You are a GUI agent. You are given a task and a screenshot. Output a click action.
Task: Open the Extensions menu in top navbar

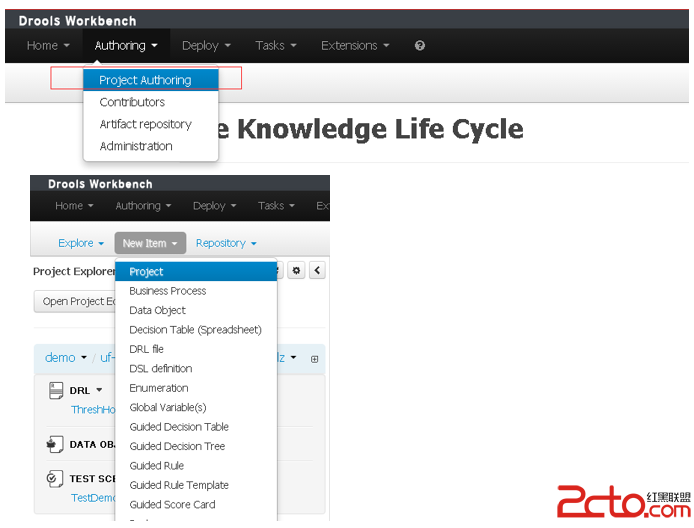[355, 46]
